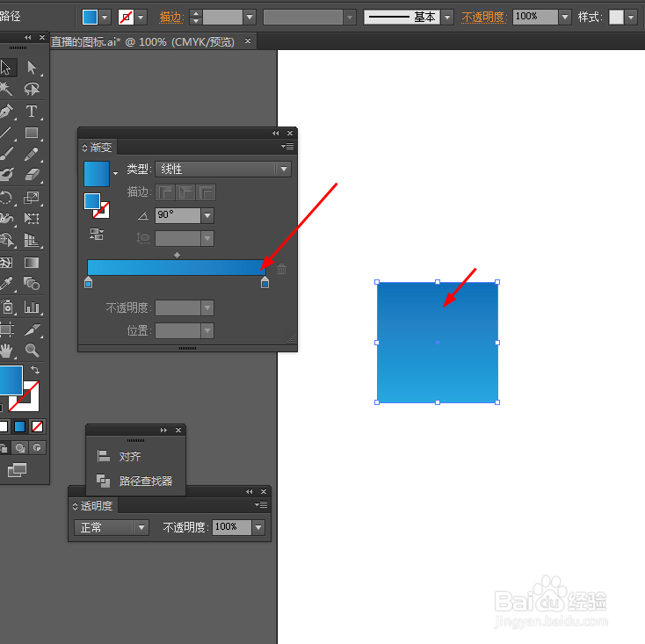Switch toolbox to Gradient fill mode
The height and width of the screenshot is (644, 645).
[x=19, y=426]
